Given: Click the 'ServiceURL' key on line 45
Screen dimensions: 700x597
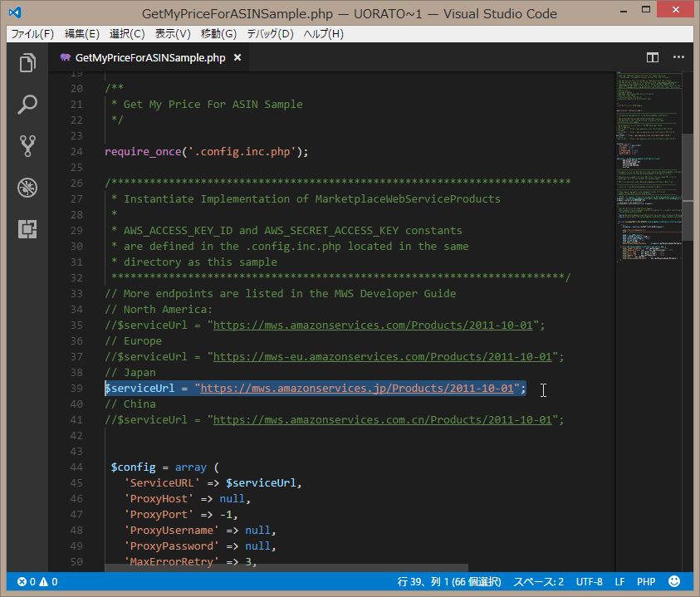Looking at the screenshot, I should (162, 482).
